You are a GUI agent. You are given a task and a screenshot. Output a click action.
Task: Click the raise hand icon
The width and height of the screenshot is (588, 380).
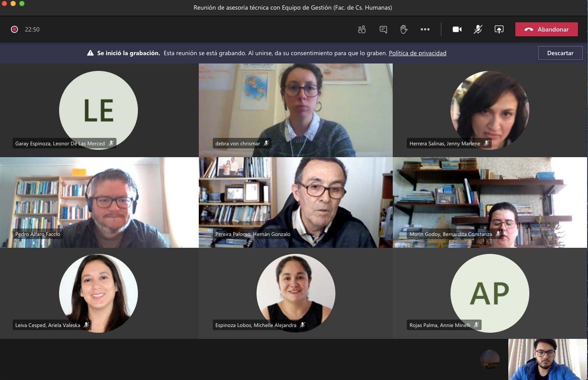point(404,29)
